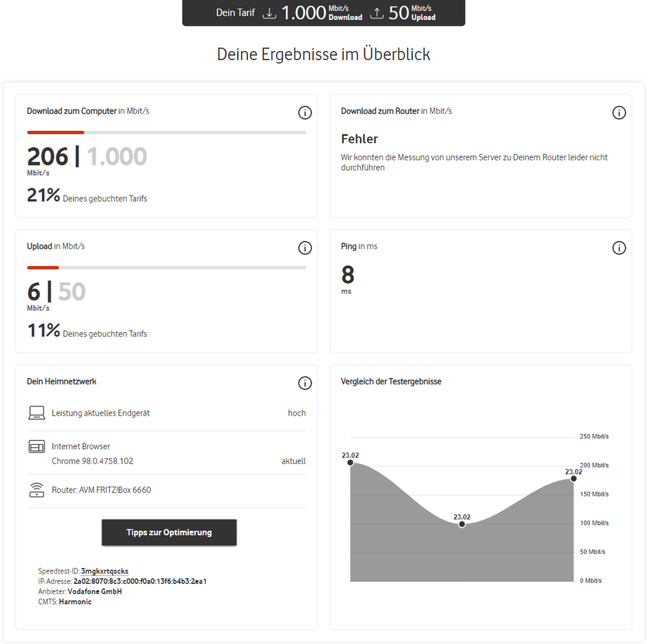The height and width of the screenshot is (644, 647).
Task: Open info for the Ping card
Action: point(619,248)
